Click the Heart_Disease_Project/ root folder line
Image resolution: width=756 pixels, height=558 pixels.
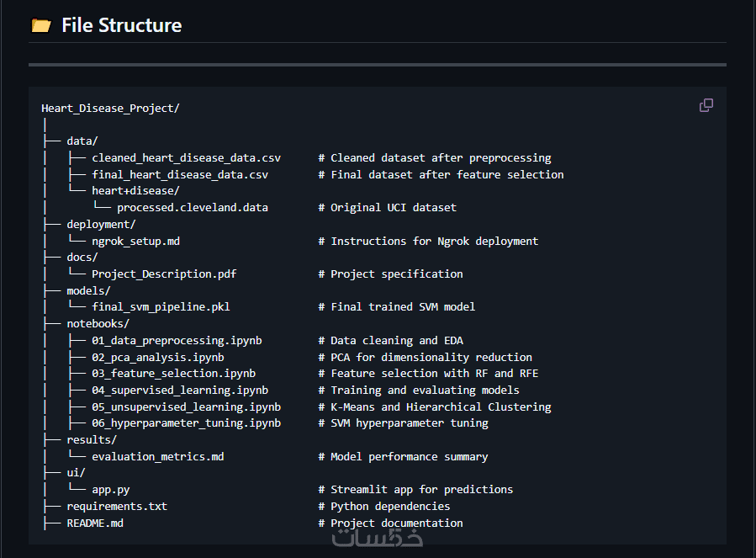click(x=110, y=108)
